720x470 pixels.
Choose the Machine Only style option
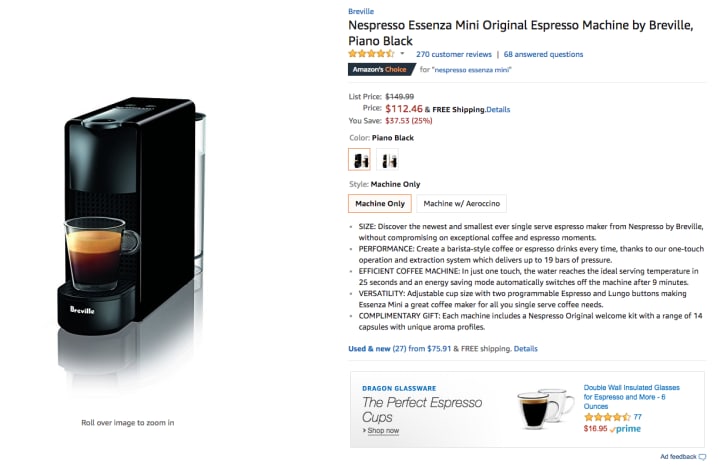[380, 203]
